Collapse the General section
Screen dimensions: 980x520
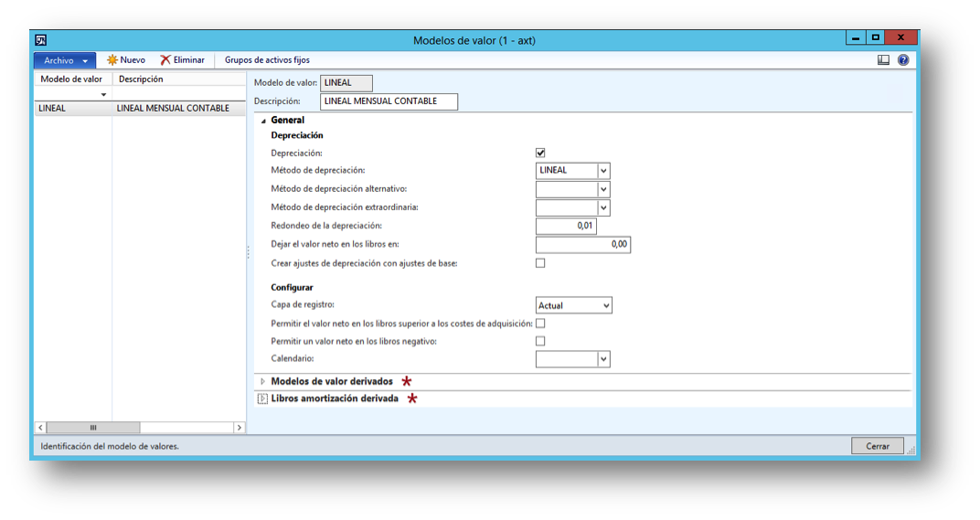click(263, 121)
